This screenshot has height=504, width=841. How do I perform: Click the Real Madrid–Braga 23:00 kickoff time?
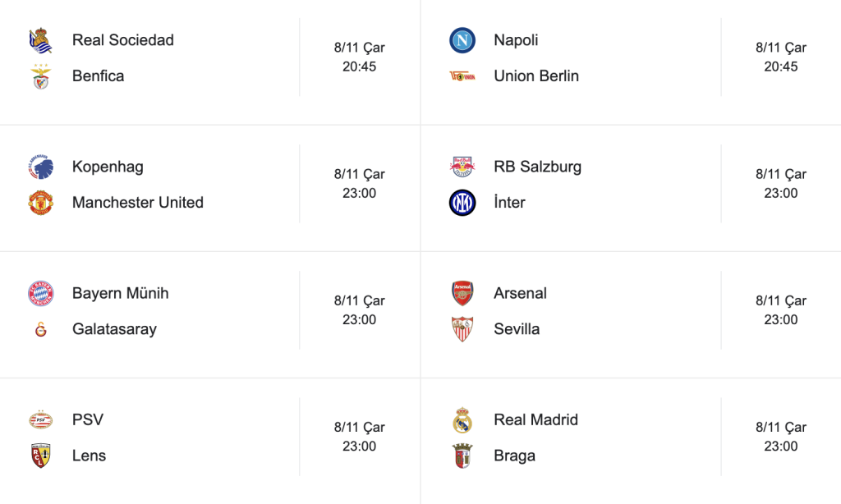pos(781,446)
